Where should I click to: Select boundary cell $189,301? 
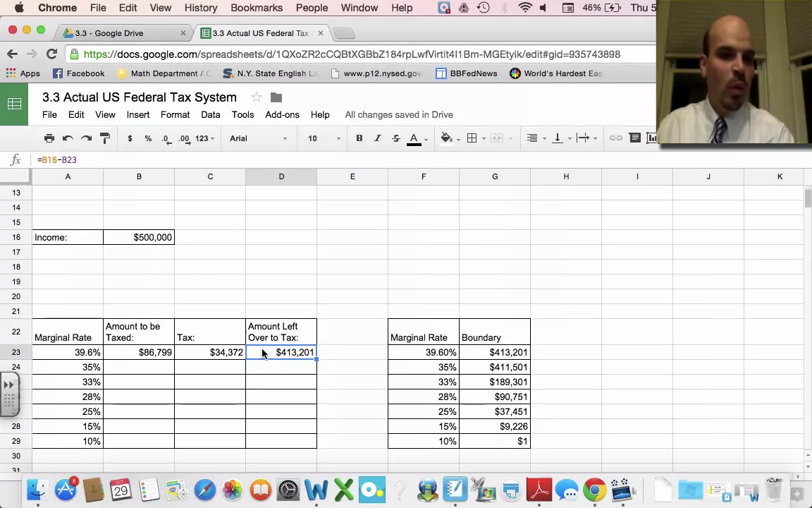pos(495,382)
